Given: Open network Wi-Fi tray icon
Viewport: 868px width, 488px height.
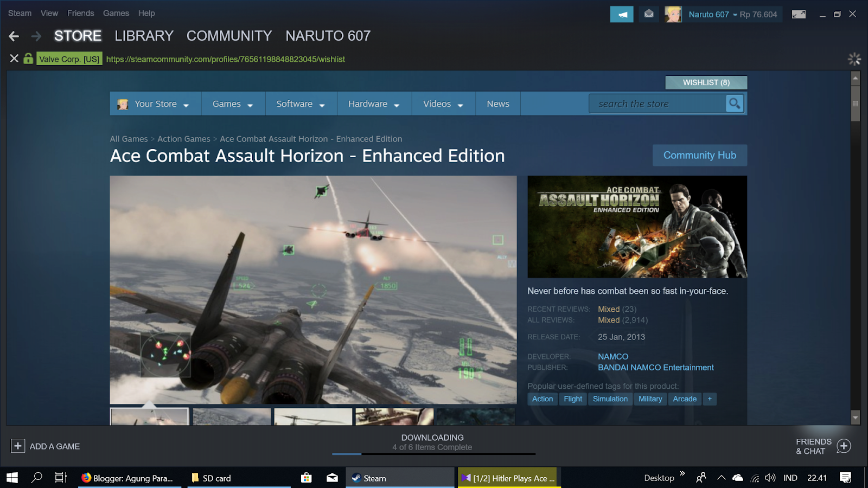Looking at the screenshot, I should pyautogui.click(x=755, y=478).
